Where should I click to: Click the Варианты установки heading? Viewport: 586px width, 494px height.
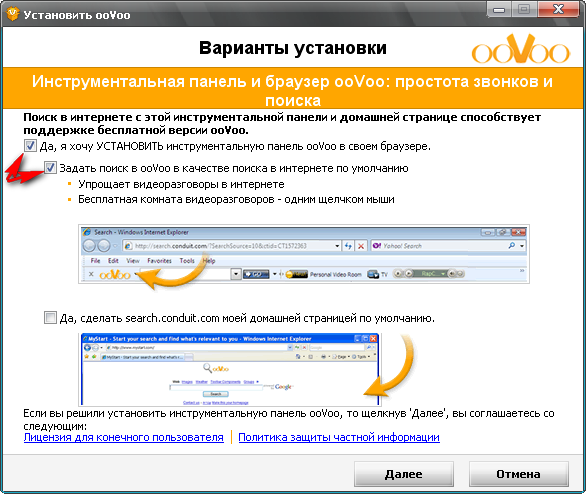point(293,48)
